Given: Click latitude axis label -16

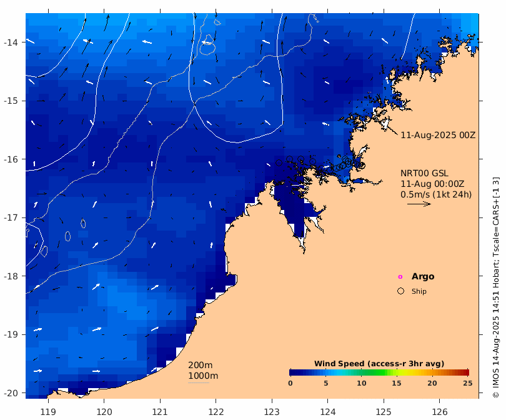Looking at the screenshot, I should (11, 159).
